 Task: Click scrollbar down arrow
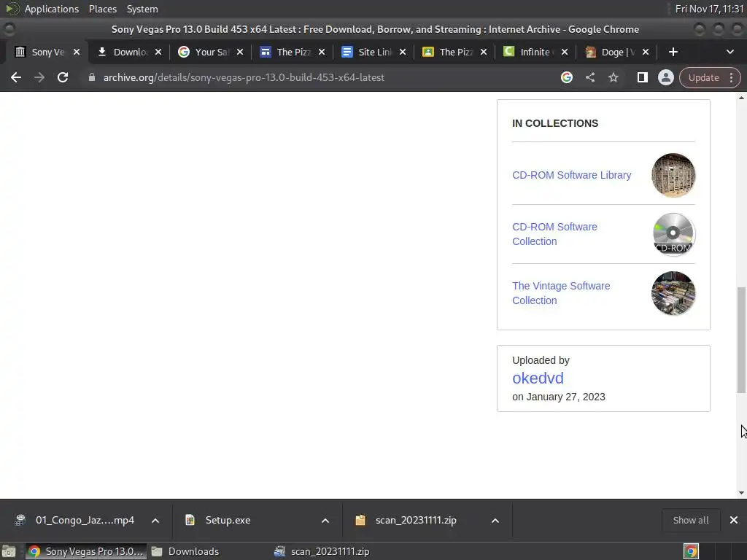(x=741, y=493)
